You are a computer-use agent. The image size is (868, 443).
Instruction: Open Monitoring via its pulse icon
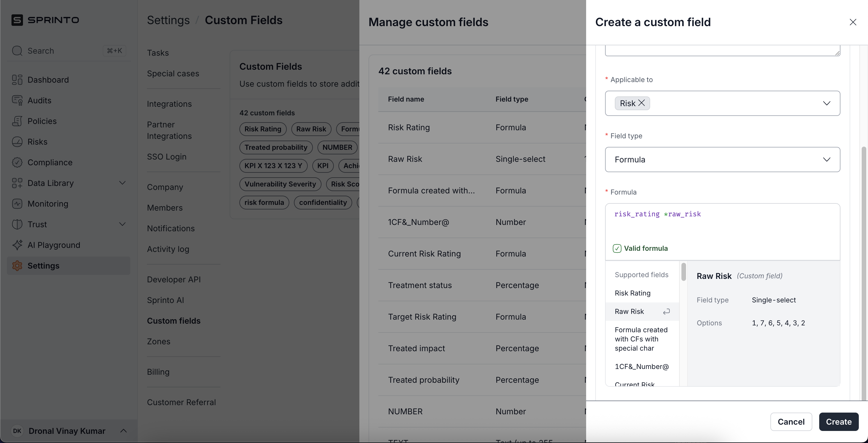pyautogui.click(x=17, y=204)
